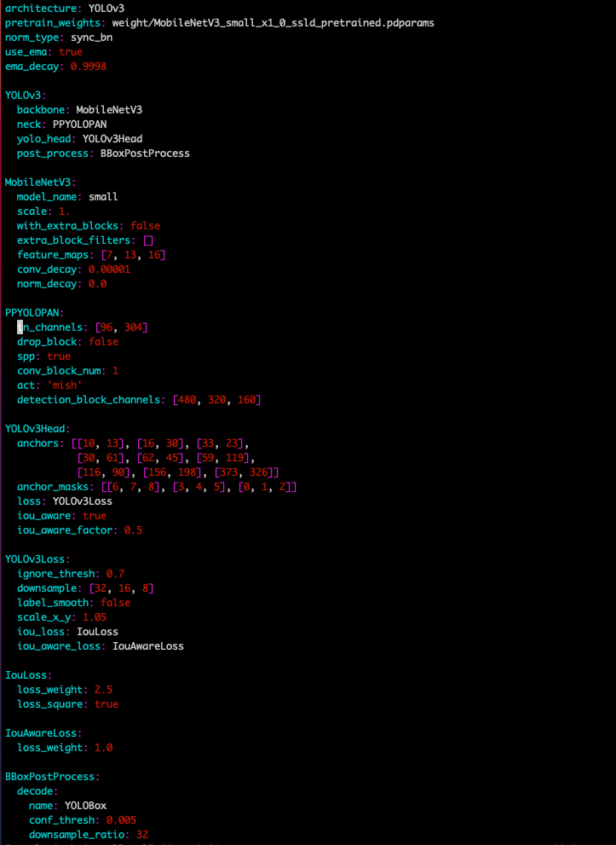Click the 'backbone: MobileNetV3' line
The width and height of the screenshot is (616, 845).
point(80,110)
